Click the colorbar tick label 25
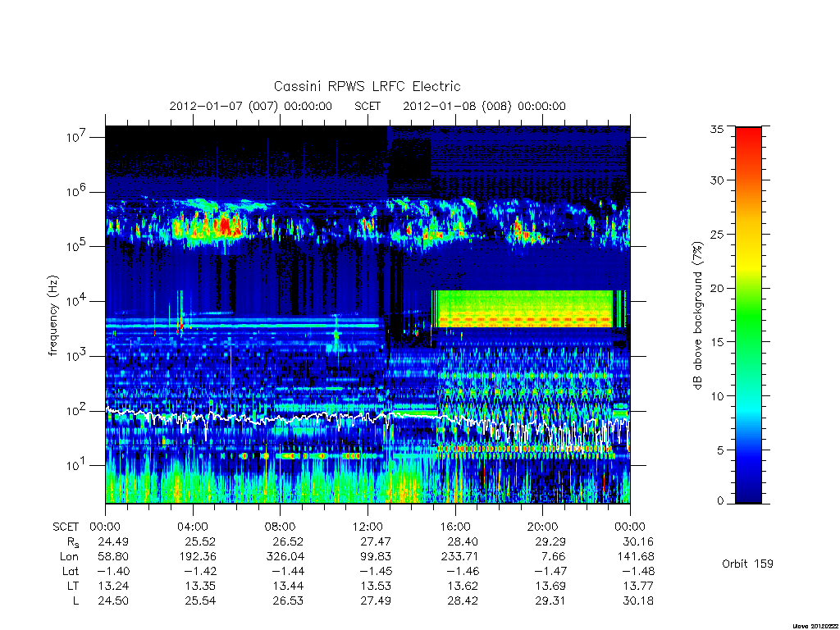The height and width of the screenshot is (630, 840). (717, 234)
